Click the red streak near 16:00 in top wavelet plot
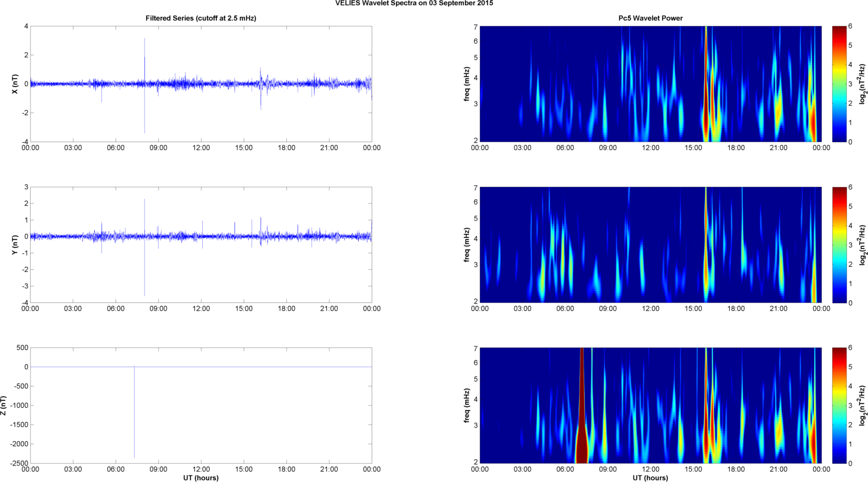The height and width of the screenshot is (482, 868). click(706, 84)
